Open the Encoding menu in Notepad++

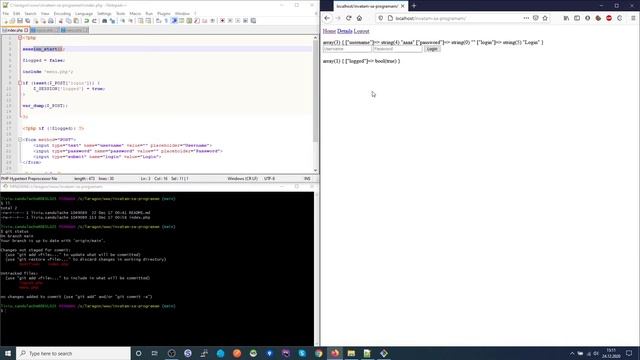pyautogui.click(x=62, y=13)
